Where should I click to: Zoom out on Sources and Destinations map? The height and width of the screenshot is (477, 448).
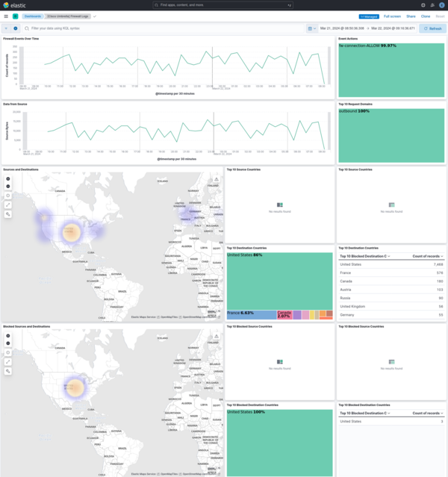pos(8,187)
